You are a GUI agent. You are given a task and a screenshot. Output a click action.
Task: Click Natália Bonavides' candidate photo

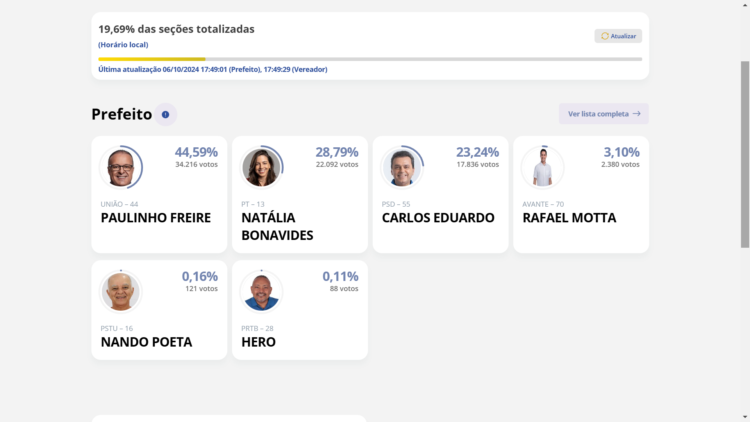[261, 167]
